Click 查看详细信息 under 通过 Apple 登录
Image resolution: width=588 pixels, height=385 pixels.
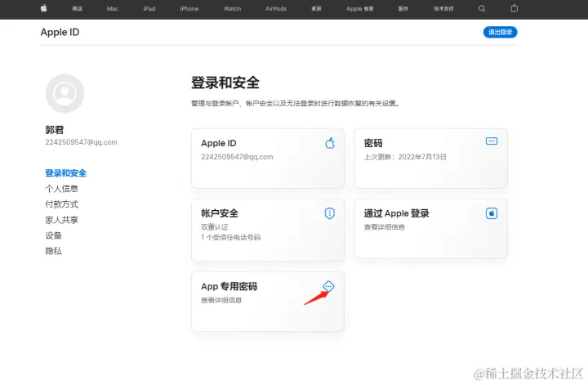click(x=385, y=227)
